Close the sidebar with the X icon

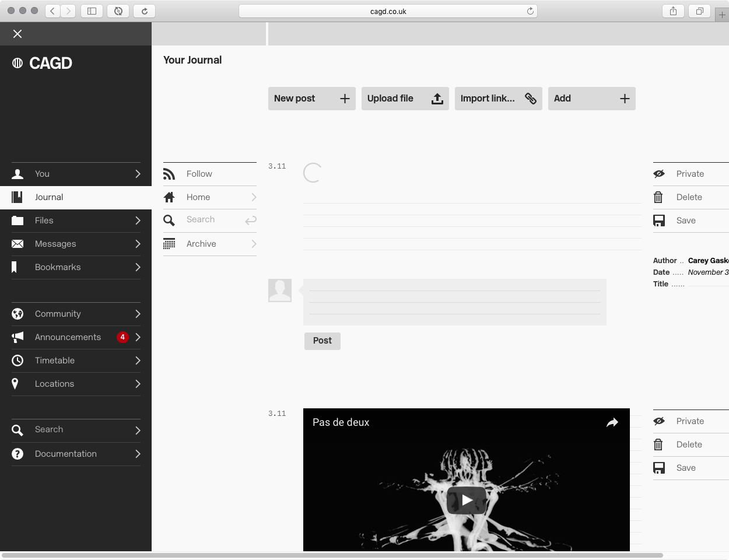coord(17,34)
